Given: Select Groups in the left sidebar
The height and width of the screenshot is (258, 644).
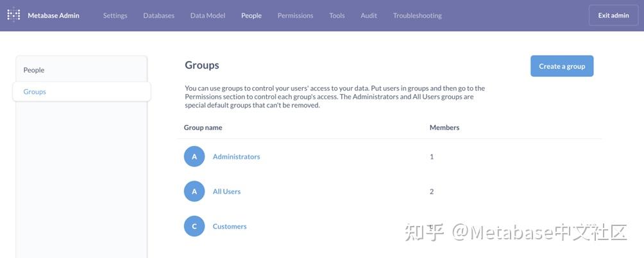Looking at the screenshot, I should click(x=35, y=92).
